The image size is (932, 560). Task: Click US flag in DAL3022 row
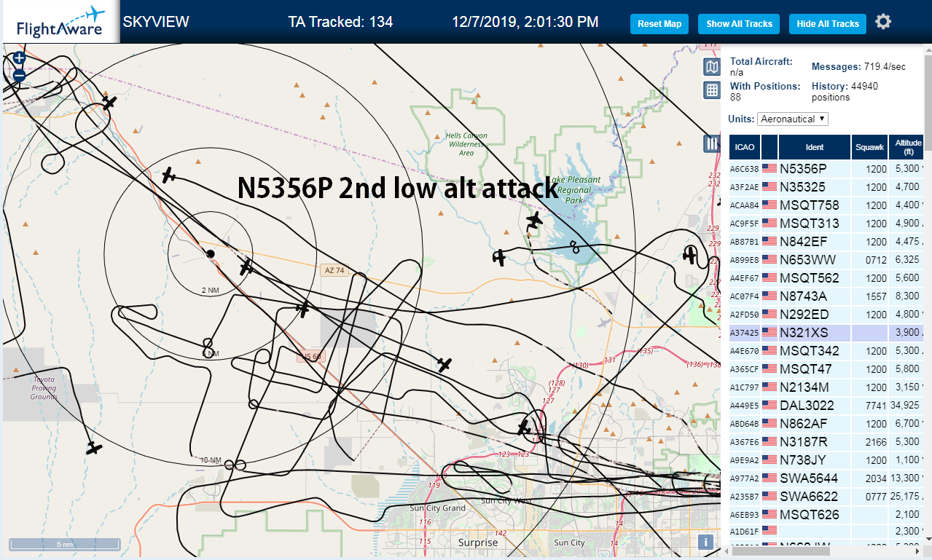tap(769, 406)
